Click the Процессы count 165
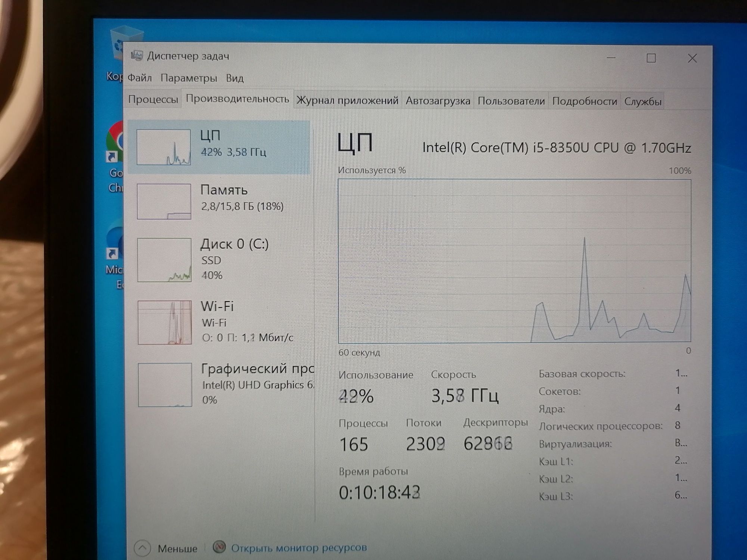 pyautogui.click(x=354, y=444)
